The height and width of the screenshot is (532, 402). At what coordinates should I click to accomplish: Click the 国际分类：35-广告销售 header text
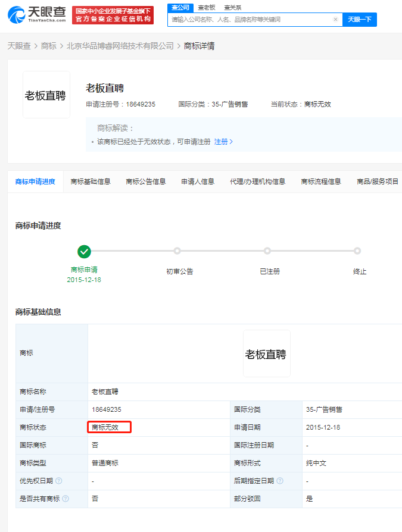213,104
